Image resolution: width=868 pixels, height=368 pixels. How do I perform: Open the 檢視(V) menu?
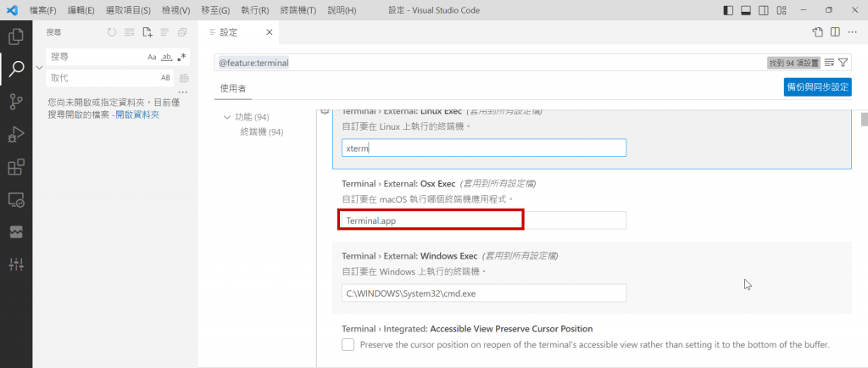176,10
